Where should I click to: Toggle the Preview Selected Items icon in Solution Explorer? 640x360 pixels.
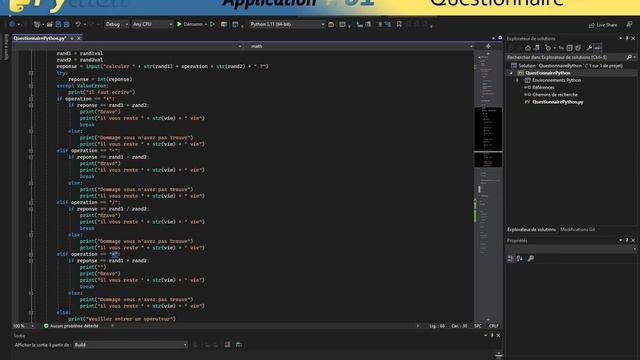598,48
